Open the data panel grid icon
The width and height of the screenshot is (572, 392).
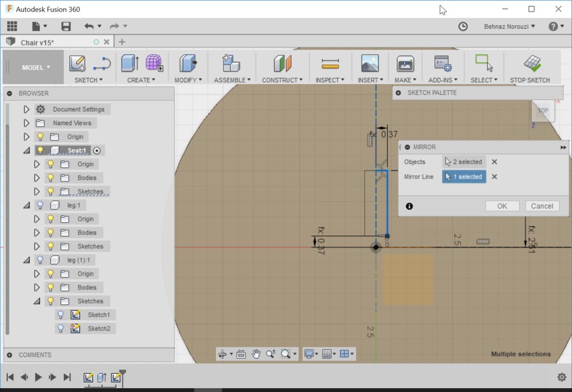12,26
